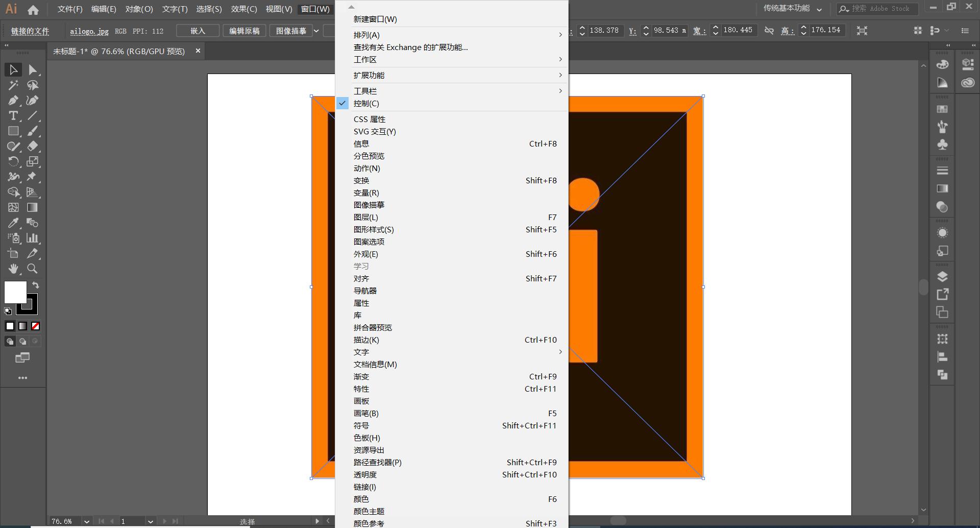Toggle fill color to None in toolbar
The width and height of the screenshot is (980, 528).
point(35,326)
